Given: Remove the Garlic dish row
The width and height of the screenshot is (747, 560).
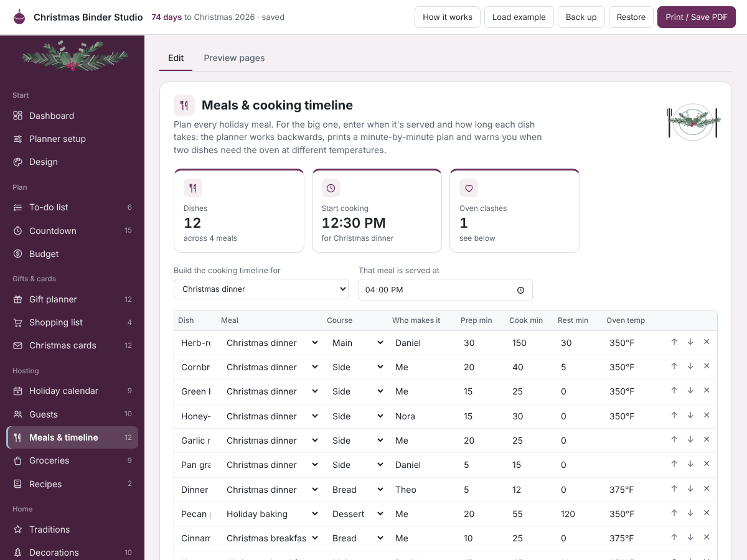Looking at the screenshot, I should 707,440.
